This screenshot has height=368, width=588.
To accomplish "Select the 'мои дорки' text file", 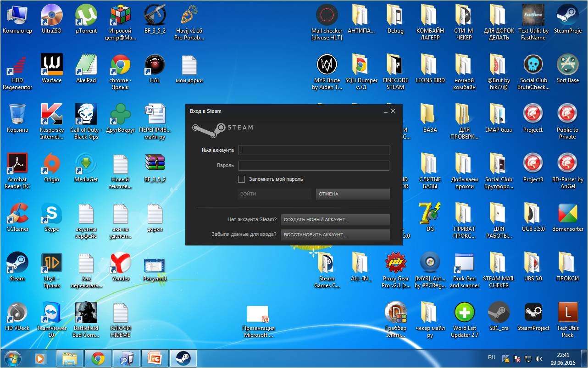I will (189, 69).
